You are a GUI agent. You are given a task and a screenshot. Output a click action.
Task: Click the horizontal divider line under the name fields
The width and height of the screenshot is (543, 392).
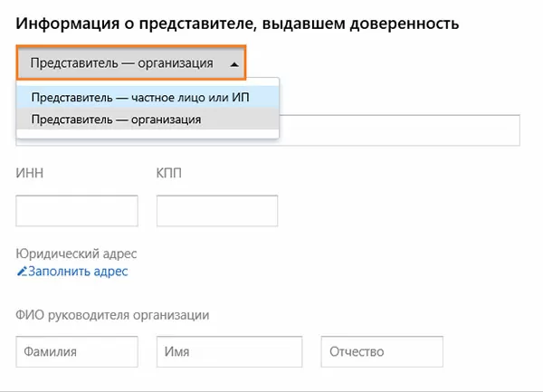point(271,390)
